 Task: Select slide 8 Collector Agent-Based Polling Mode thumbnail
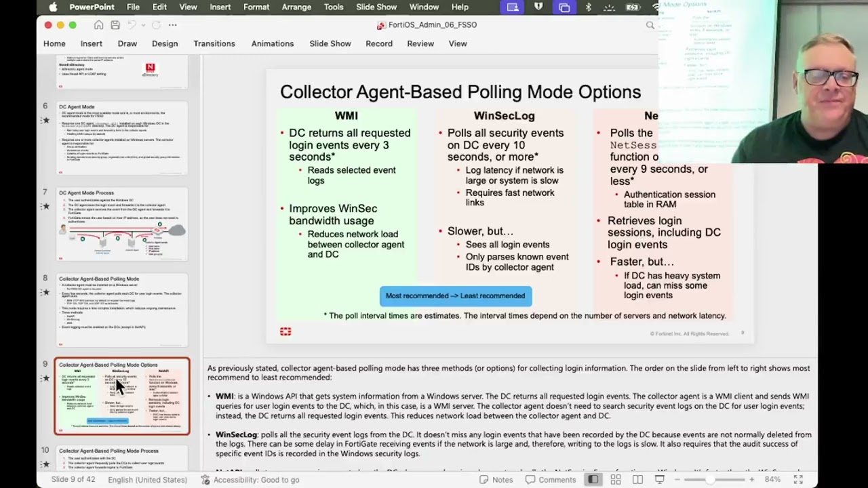(122, 310)
